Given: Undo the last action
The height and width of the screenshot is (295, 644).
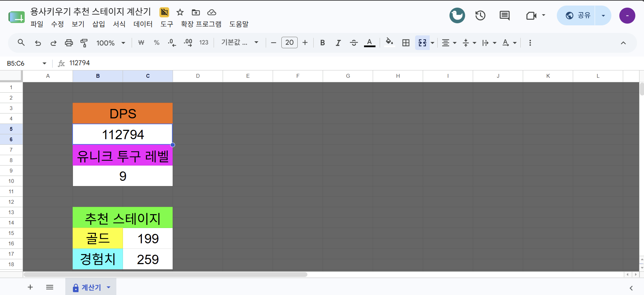Looking at the screenshot, I should 38,43.
